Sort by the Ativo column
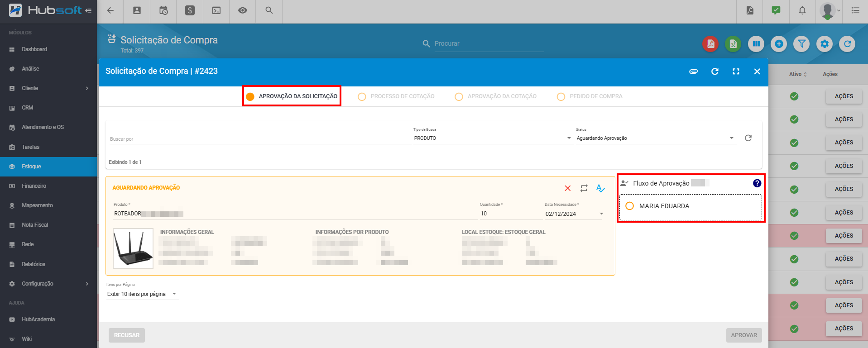The width and height of the screenshot is (868, 348). click(x=798, y=74)
